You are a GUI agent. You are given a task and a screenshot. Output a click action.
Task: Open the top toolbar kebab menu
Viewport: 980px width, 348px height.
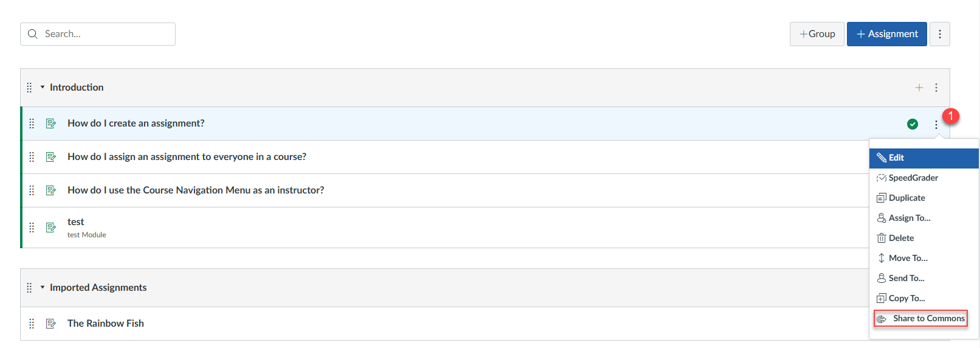pos(939,34)
